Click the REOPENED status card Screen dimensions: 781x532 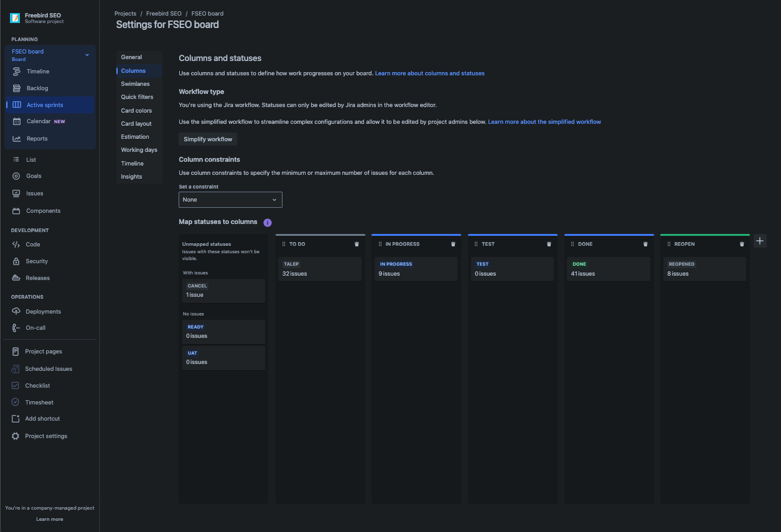(x=704, y=269)
